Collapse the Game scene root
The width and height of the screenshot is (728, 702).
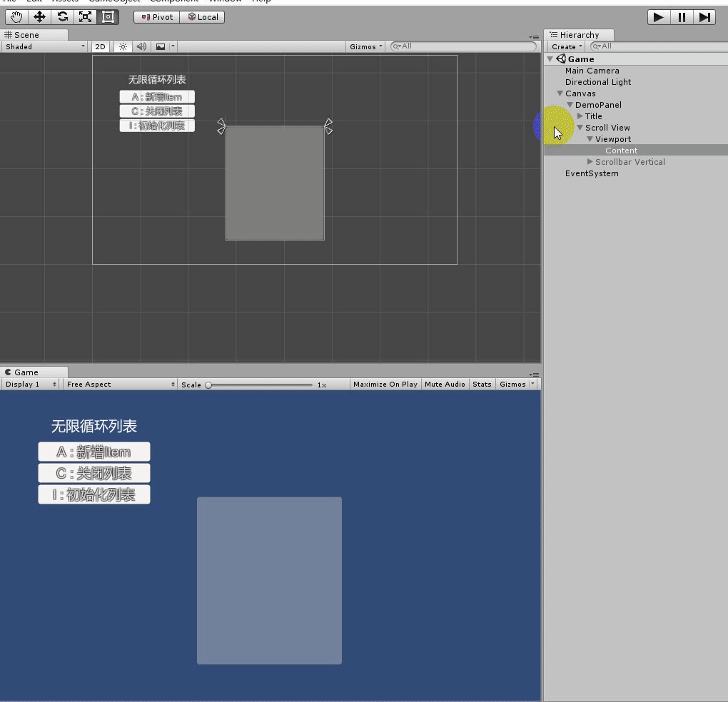550,59
